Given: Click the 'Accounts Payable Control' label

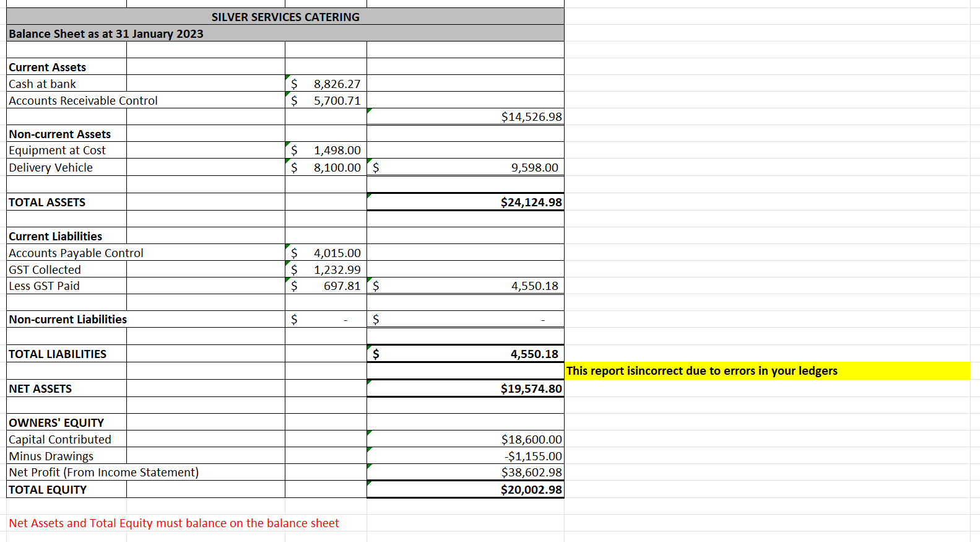Looking at the screenshot, I should [x=76, y=253].
